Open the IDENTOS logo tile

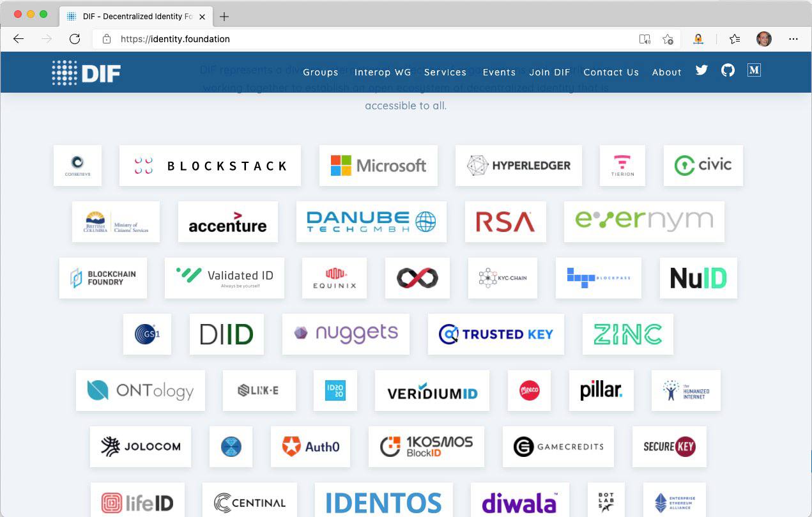point(384,500)
